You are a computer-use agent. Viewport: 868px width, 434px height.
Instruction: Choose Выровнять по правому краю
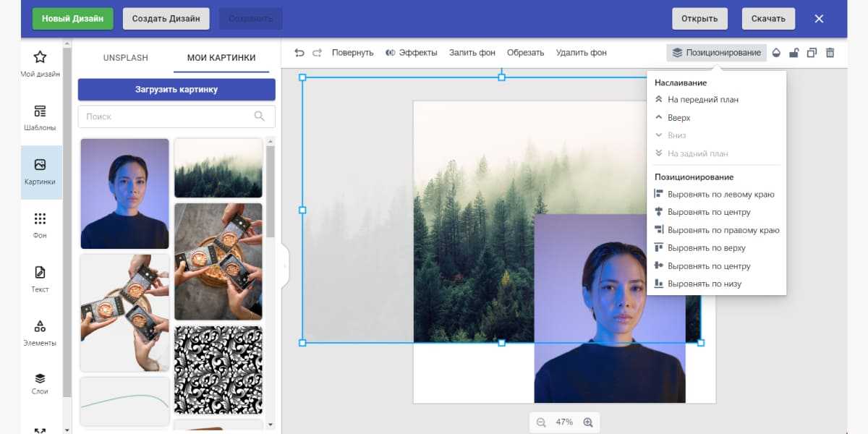pyautogui.click(x=716, y=230)
